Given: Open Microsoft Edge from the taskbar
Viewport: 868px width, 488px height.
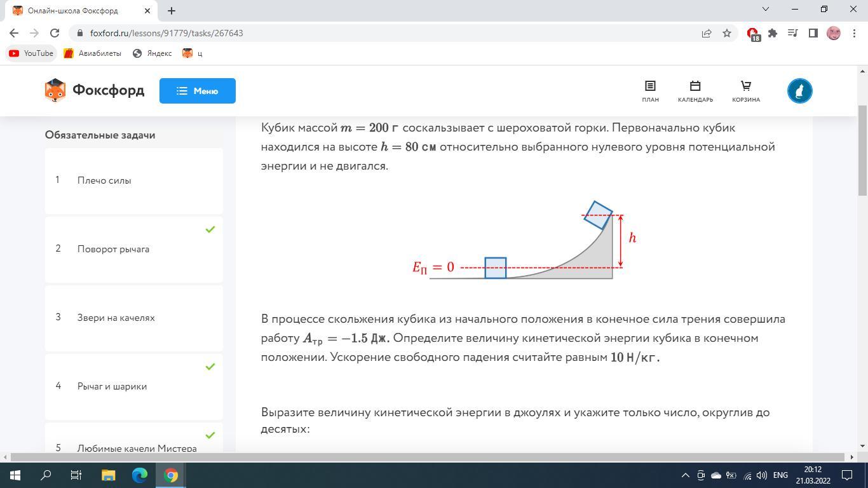Looking at the screenshot, I should tap(140, 475).
